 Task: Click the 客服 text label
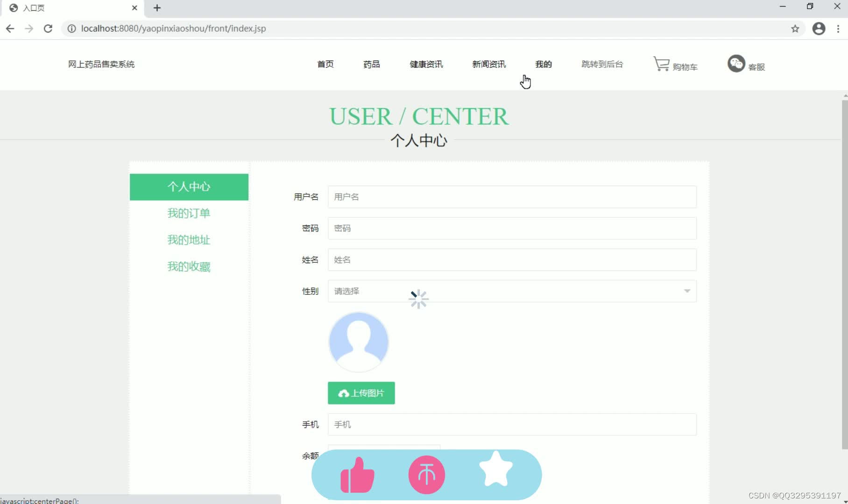pos(756,67)
